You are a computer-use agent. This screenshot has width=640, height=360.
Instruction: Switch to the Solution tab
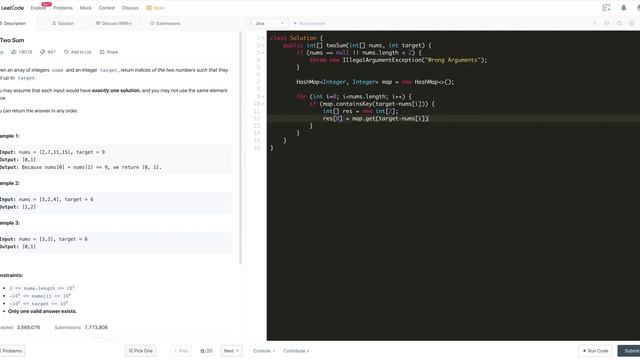click(63, 23)
